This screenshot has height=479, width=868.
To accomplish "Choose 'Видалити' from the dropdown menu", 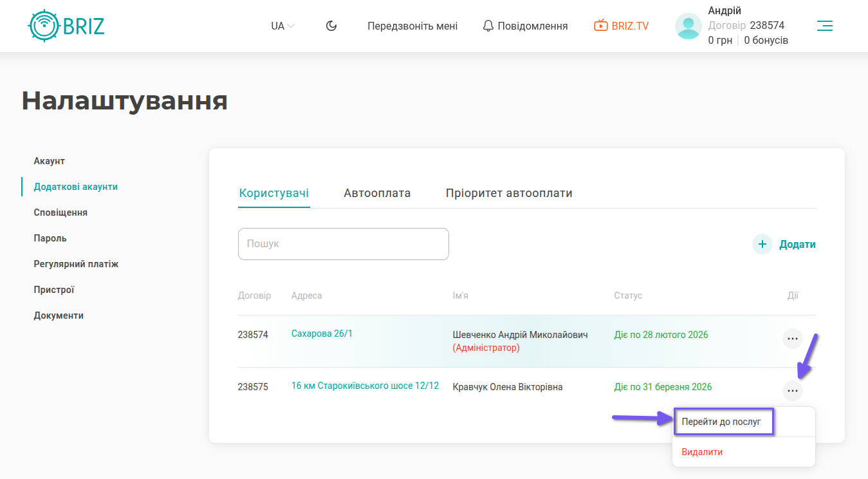I will [702, 452].
